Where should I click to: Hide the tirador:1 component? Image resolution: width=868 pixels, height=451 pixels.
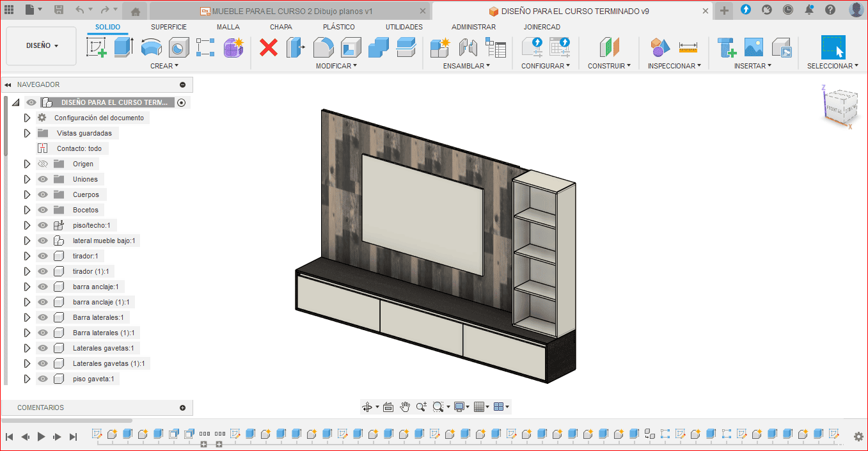click(43, 256)
